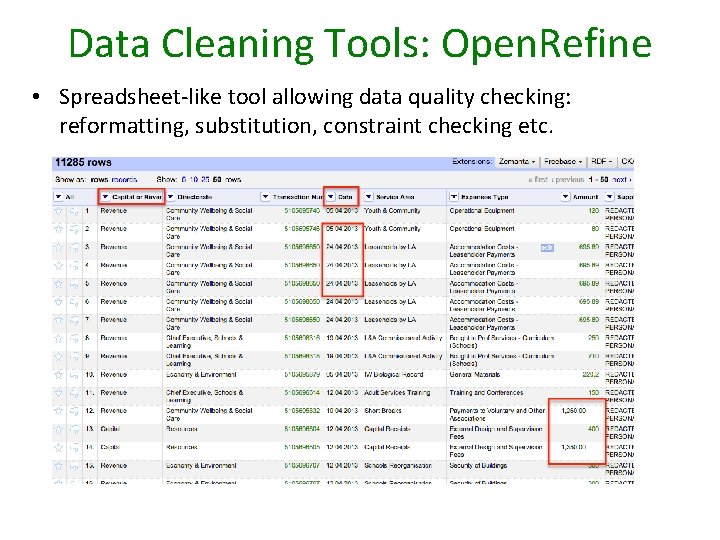Flag row 3 in the table
720x540 pixels.
tap(74, 248)
